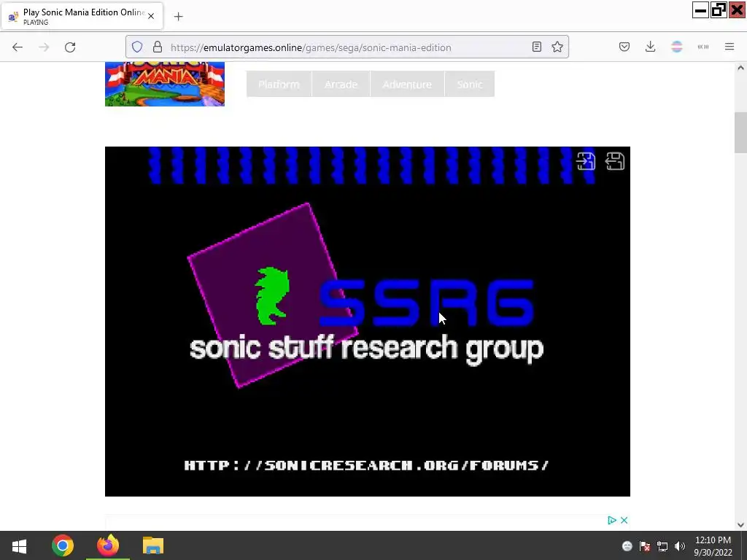Launch Chrome from the taskbar

[x=63, y=545]
